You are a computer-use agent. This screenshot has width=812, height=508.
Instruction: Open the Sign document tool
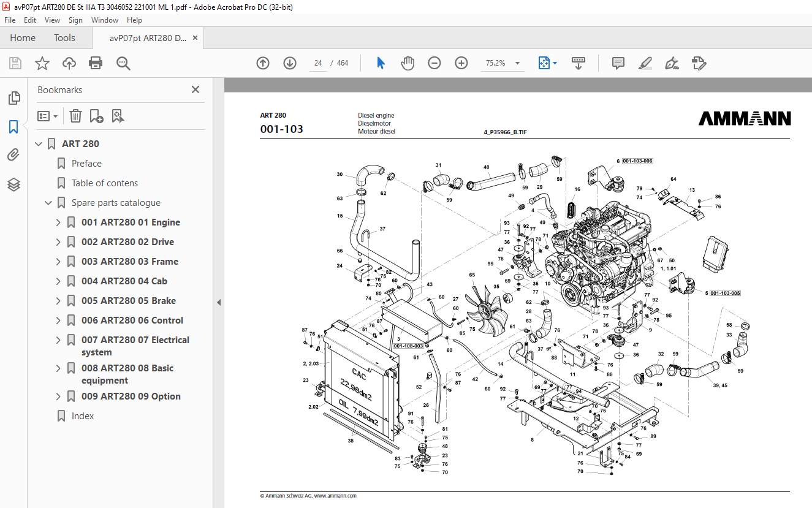(x=672, y=63)
